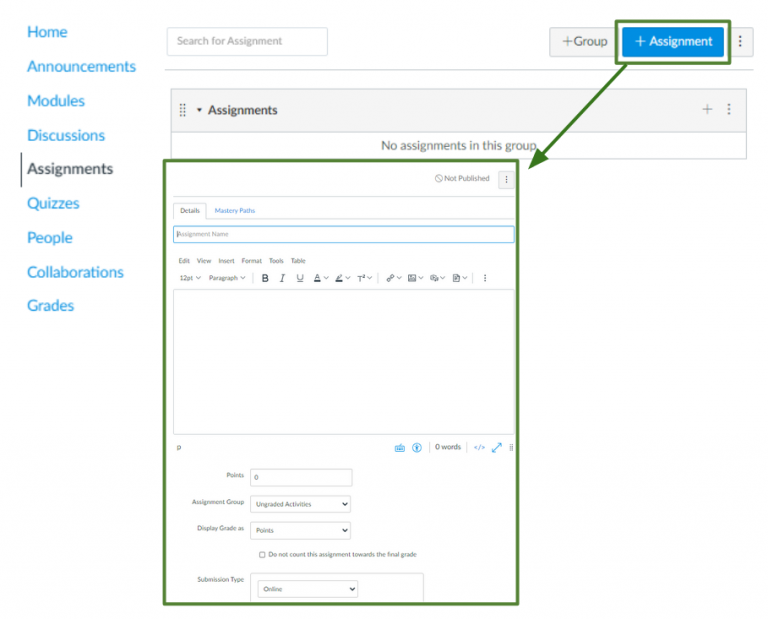Screen dimensions: 768x619
Task: Open Submission Type Online dropdown
Action: (308, 589)
